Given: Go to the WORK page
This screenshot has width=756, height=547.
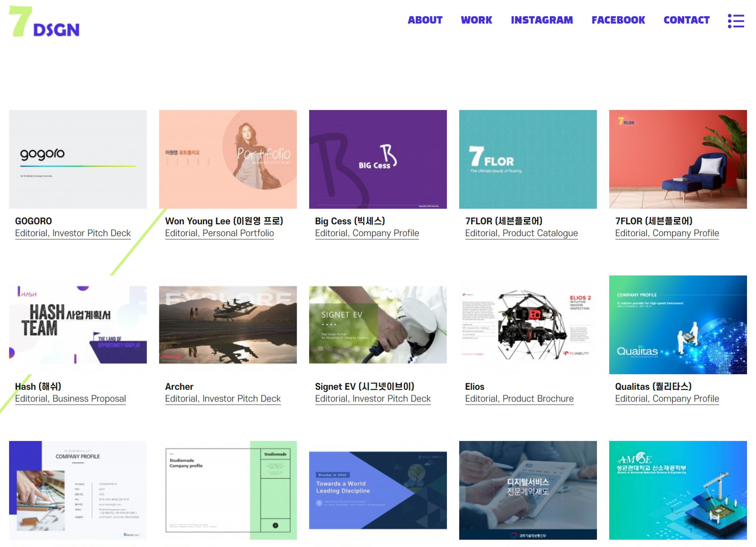Looking at the screenshot, I should coord(476,20).
